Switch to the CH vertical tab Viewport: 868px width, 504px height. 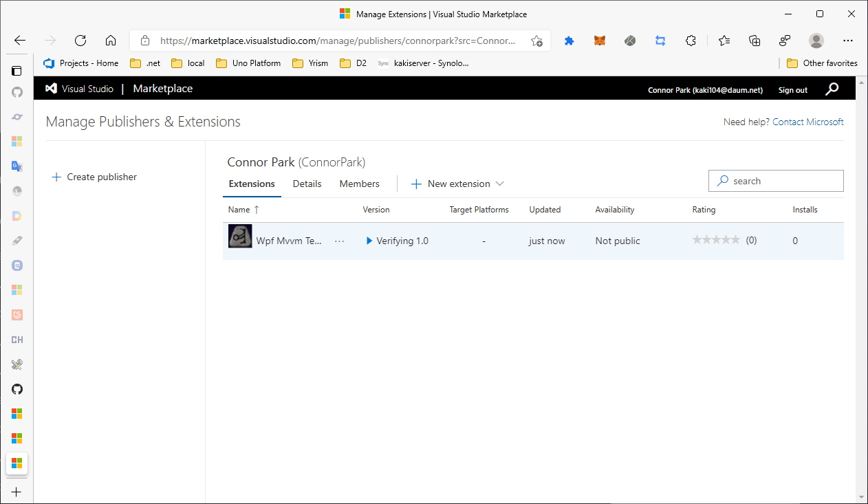point(17,340)
